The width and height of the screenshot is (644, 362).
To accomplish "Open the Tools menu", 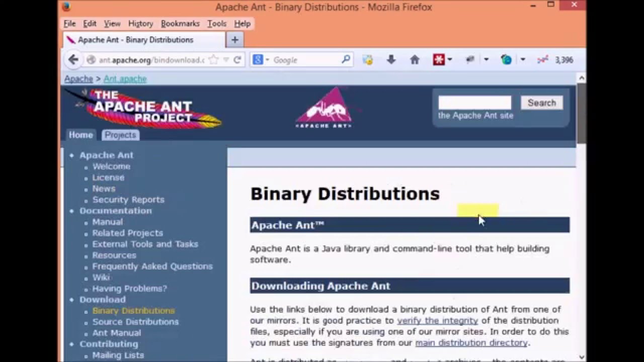I will pos(217,24).
